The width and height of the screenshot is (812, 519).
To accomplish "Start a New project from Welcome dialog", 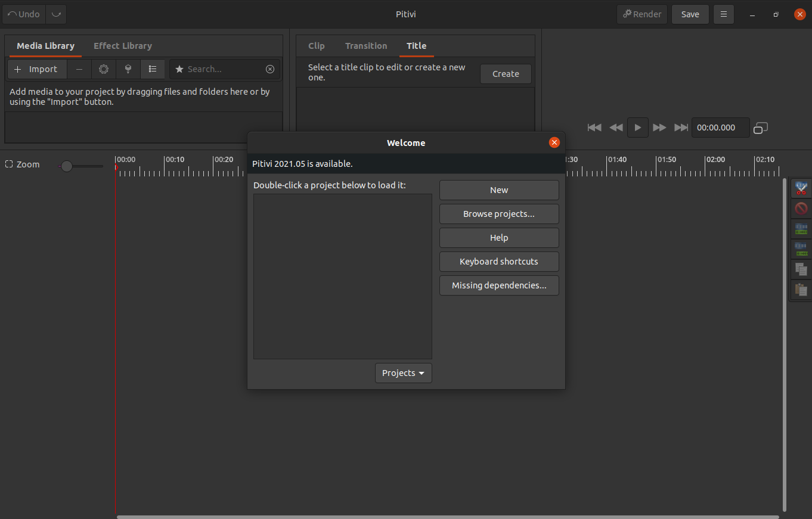I will point(499,190).
